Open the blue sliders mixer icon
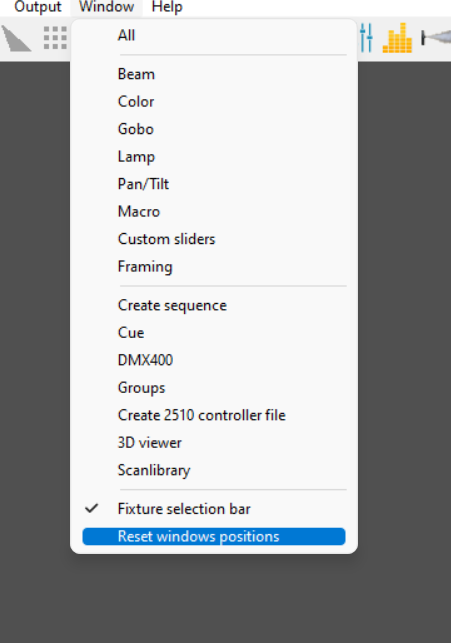 [x=366, y=38]
